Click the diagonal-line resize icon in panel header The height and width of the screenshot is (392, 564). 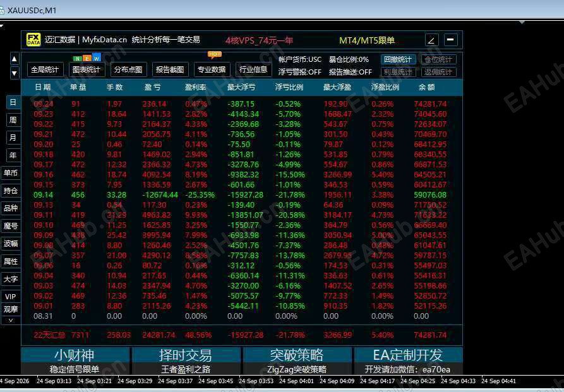tap(431, 40)
